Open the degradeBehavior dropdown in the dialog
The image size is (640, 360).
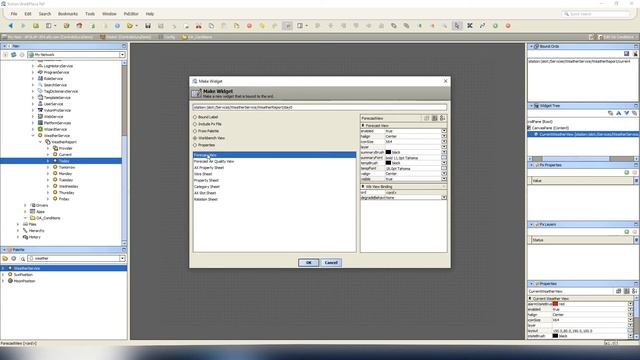coord(444,198)
